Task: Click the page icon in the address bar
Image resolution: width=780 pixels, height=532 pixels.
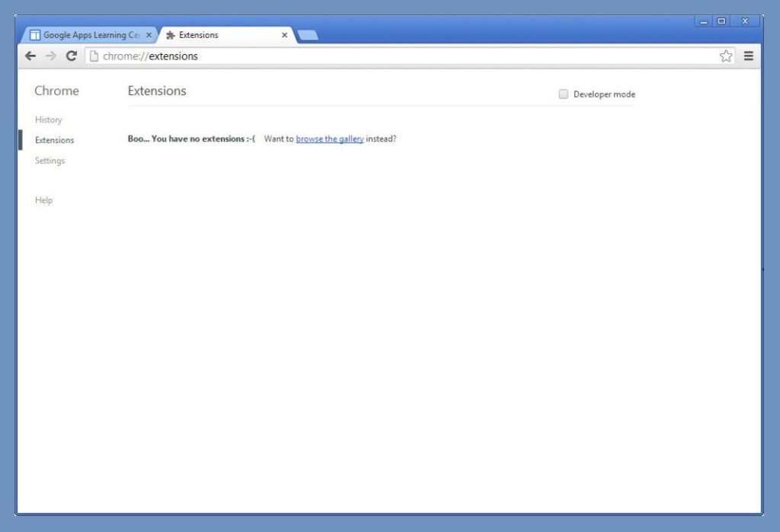Action: (x=94, y=56)
